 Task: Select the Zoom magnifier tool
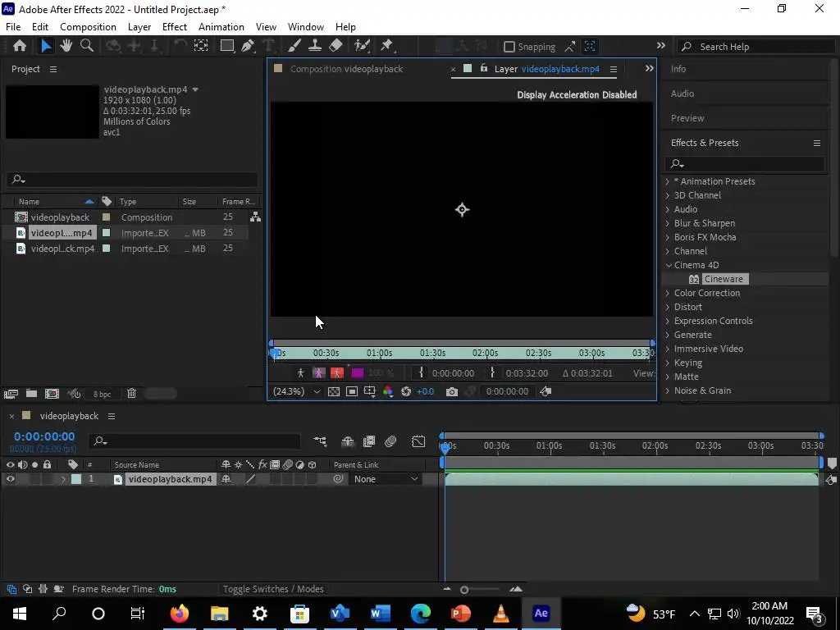pyautogui.click(x=87, y=46)
